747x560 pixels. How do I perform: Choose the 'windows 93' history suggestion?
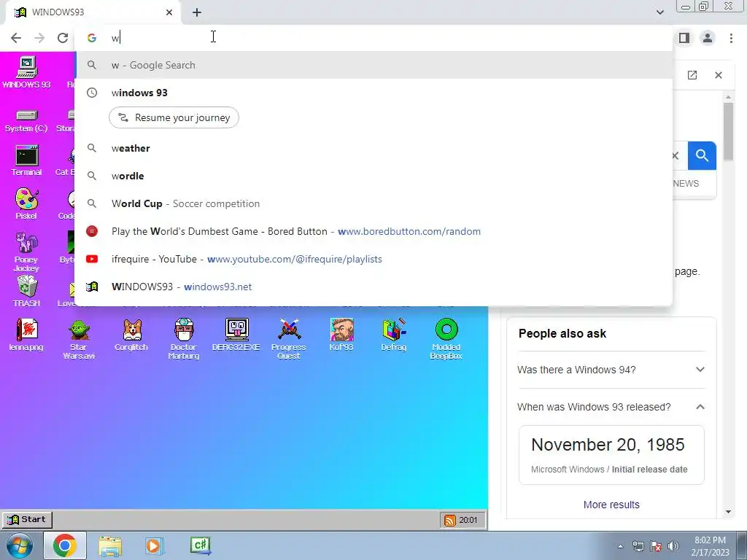(x=373, y=93)
